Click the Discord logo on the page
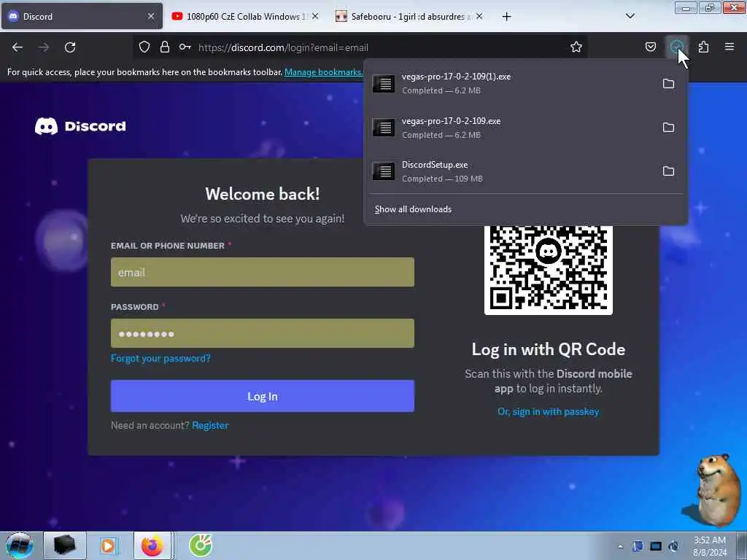 click(80, 126)
